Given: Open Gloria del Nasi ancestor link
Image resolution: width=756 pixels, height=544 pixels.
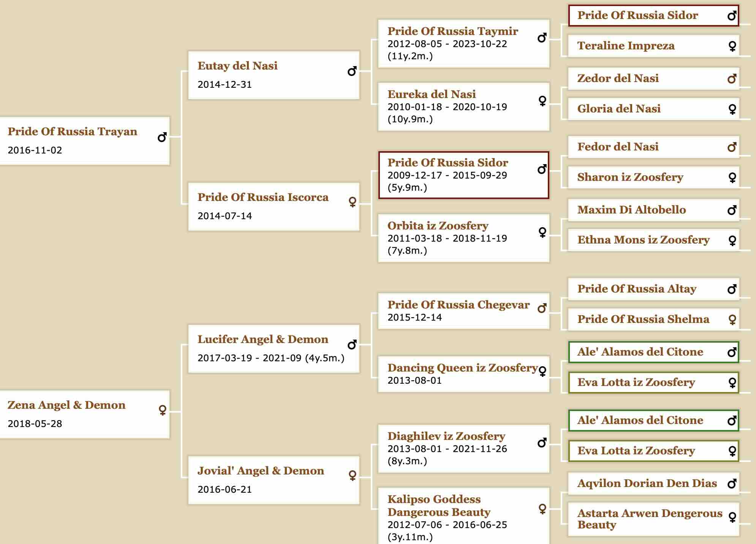Looking at the screenshot, I should [x=619, y=108].
